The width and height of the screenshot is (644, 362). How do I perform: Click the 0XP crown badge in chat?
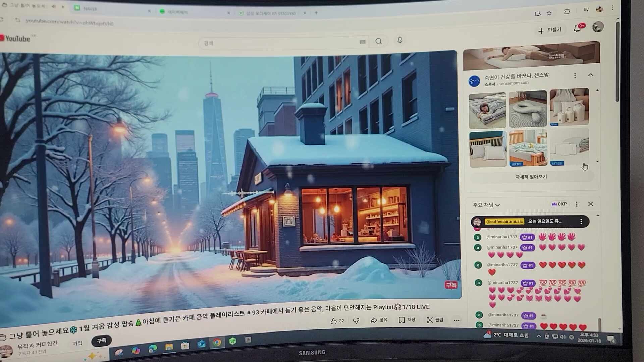click(559, 204)
